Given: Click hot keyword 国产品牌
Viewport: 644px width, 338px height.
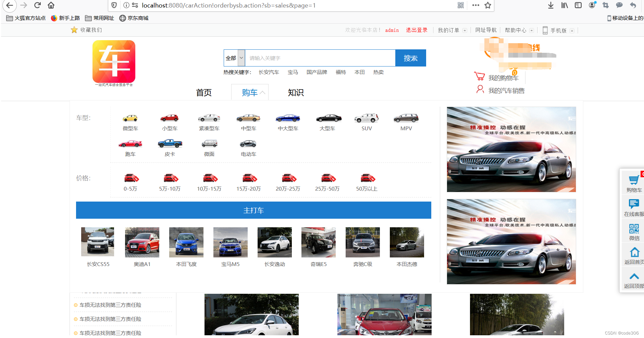Looking at the screenshot, I should 317,72.
